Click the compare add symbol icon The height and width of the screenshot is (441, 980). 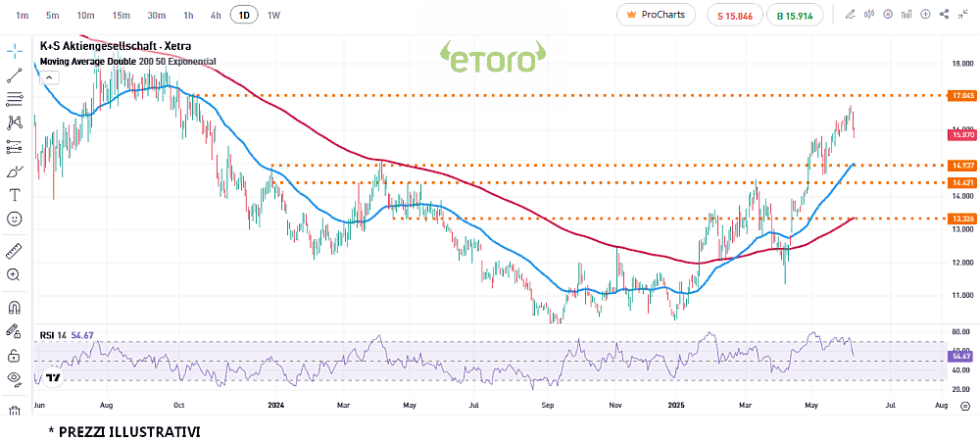pos(926,15)
